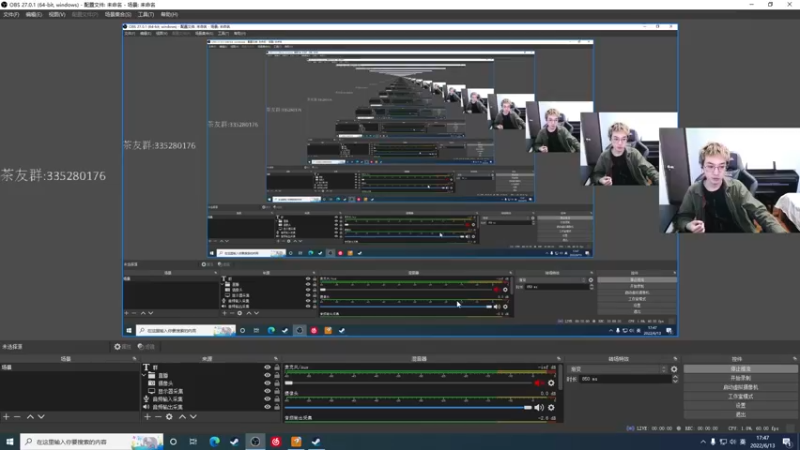Toggle visibility eye of the camera source
The width and height of the screenshot is (800, 450).
click(x=267, y=383)
